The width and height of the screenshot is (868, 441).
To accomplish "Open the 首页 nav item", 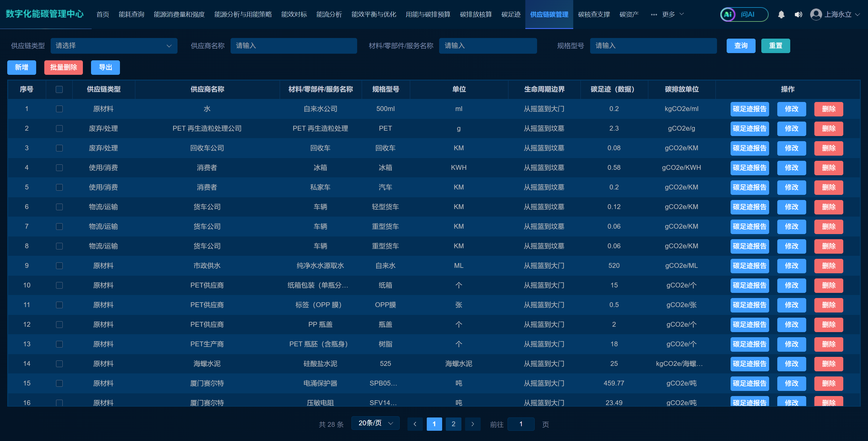I will coord(103,14).
